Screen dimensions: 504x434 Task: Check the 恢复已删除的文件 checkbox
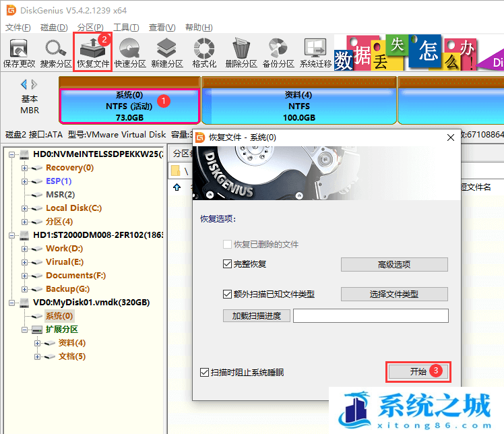pyautogui.click(x=227, y=245)
